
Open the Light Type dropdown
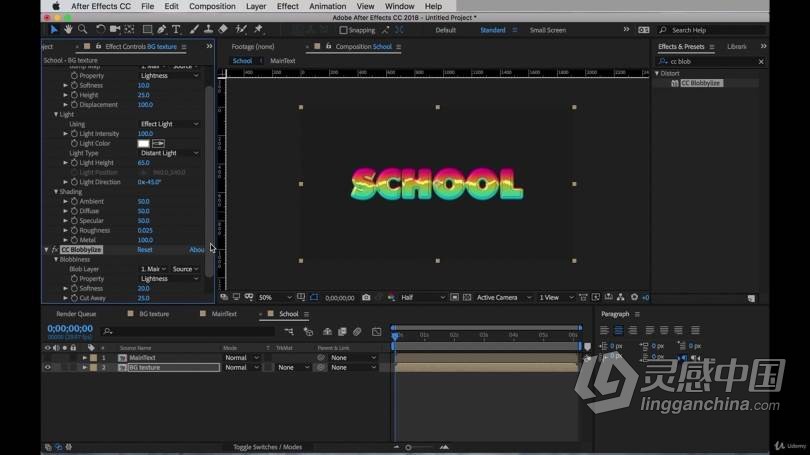coord(169,153)
